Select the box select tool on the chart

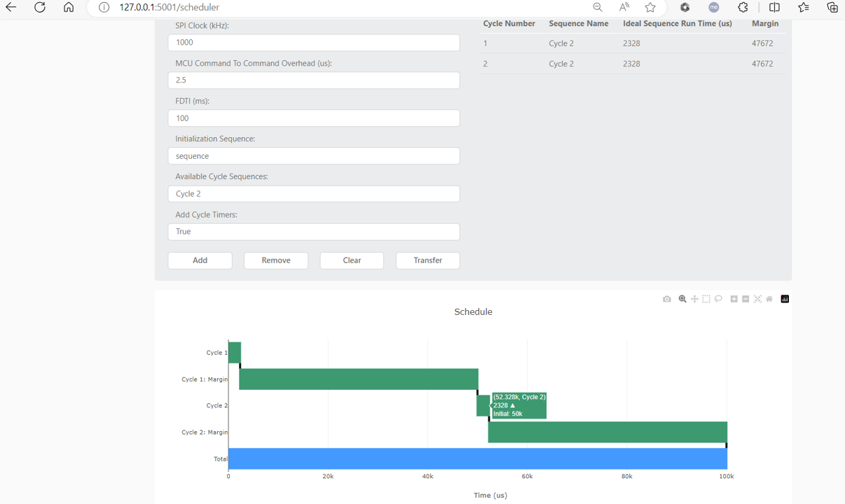click(x=706, y=299)
